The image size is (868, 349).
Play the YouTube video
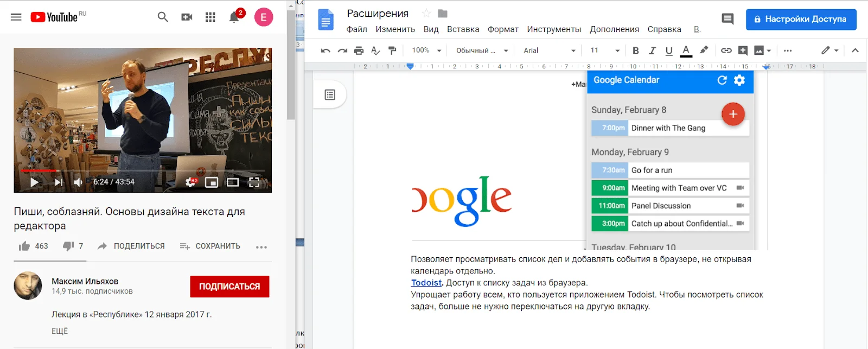click(34, 182)
